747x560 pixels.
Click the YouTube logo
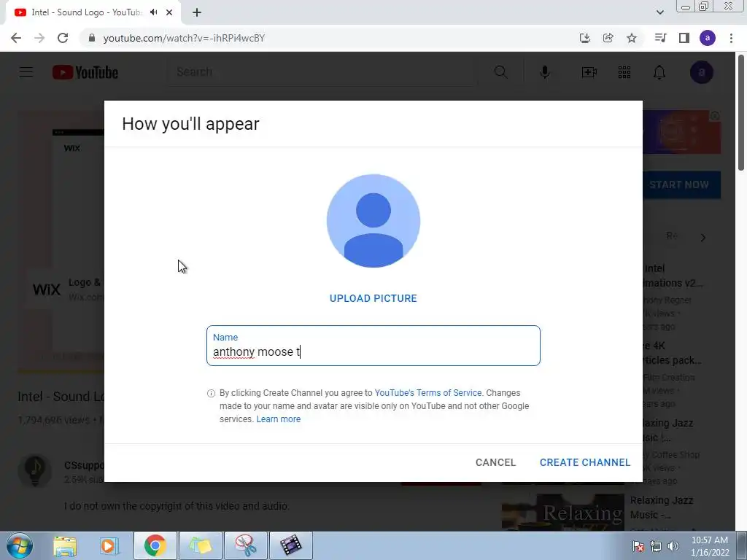point(85,72)
